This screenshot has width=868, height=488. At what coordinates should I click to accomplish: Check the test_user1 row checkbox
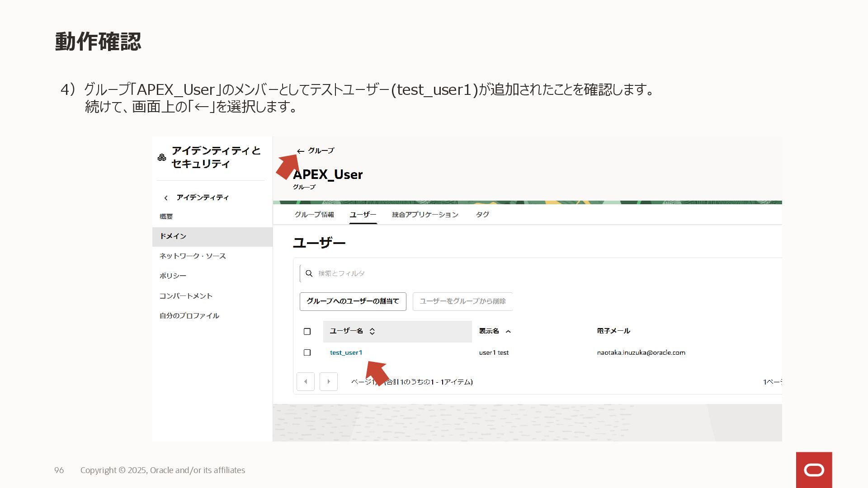pos(307,352)
